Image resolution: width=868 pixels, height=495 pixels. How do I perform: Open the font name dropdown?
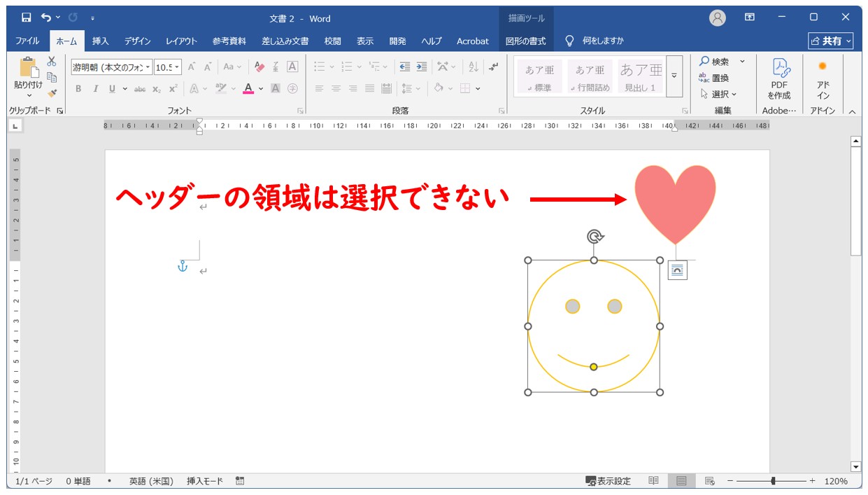pos(148,67)
